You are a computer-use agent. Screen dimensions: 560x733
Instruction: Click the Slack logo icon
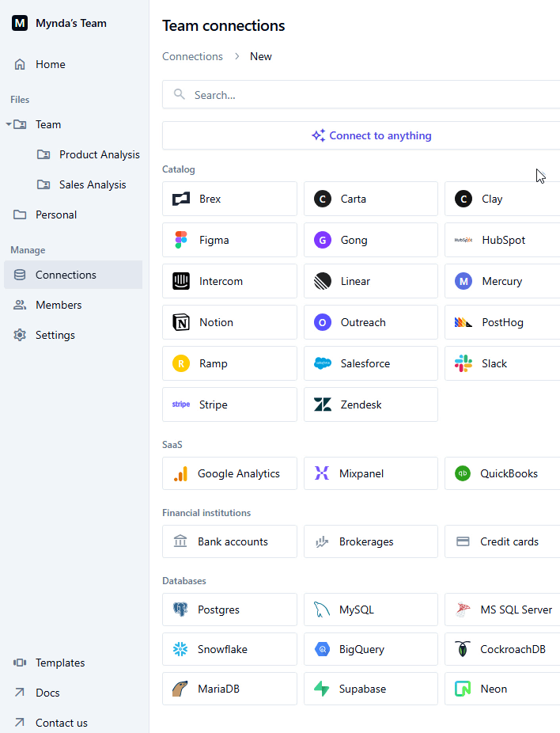pyautogui.click(x=464, y=363)
